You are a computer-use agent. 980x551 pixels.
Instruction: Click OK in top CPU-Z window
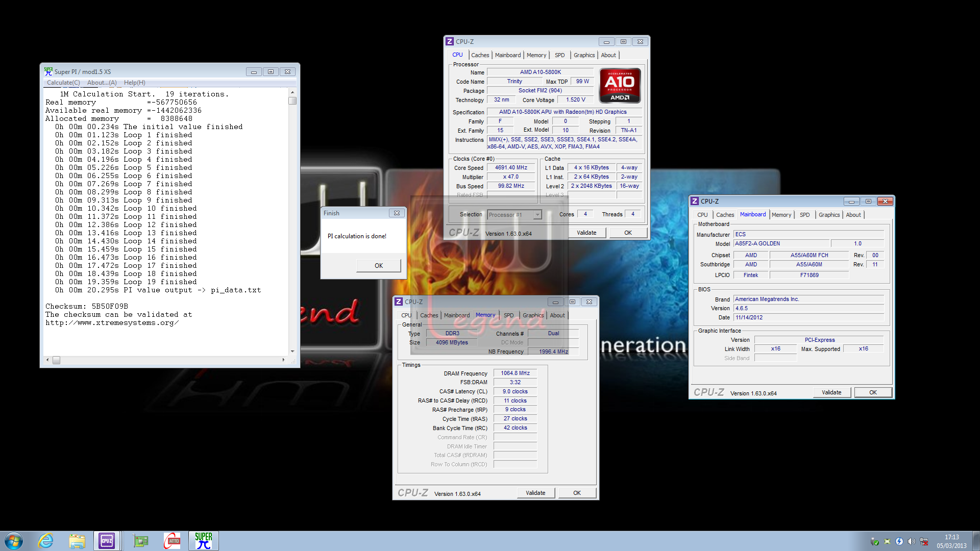pos(628,233)
